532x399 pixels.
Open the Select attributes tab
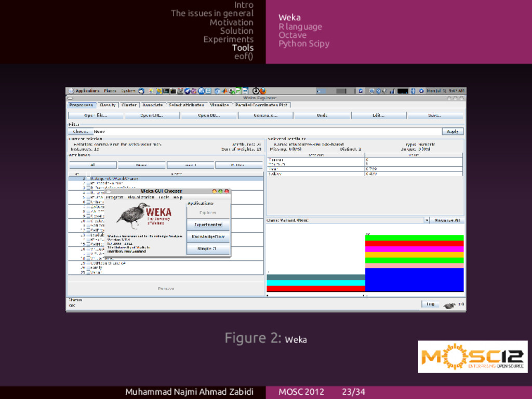pyautogui.click(x=187, y=105)
